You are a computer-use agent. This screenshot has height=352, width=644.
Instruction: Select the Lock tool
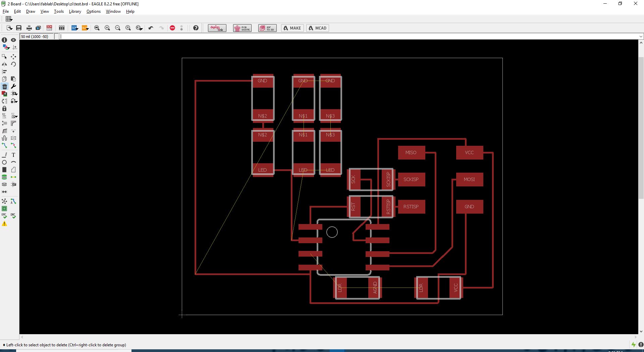pyautogui.click(x=4, y=108)
